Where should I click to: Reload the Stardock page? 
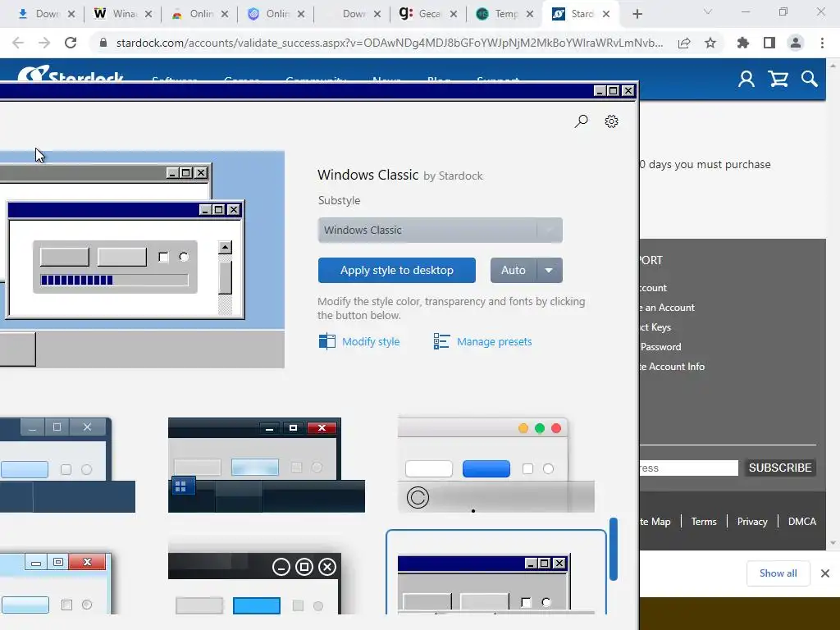coord(71,43)
